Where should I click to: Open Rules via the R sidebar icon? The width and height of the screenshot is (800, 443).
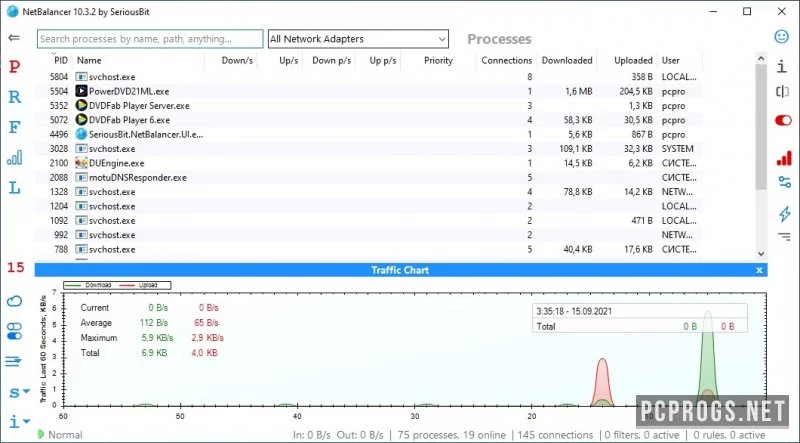click(x=15, y=97)
